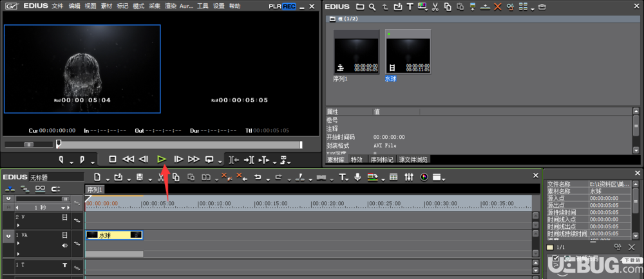
Task: Step back one frame
Action: [144, 159]
